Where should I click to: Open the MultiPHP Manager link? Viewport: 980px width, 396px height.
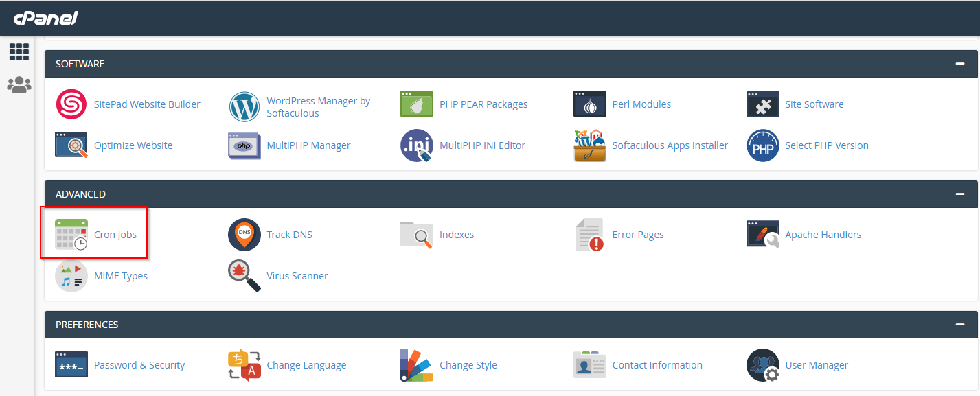[308, 145]
